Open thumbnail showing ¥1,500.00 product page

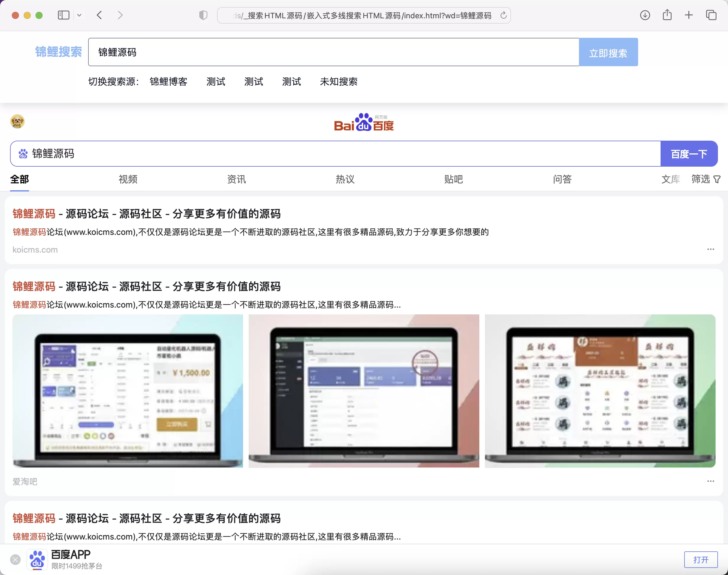pyautogui.click(x=128, y=391)
